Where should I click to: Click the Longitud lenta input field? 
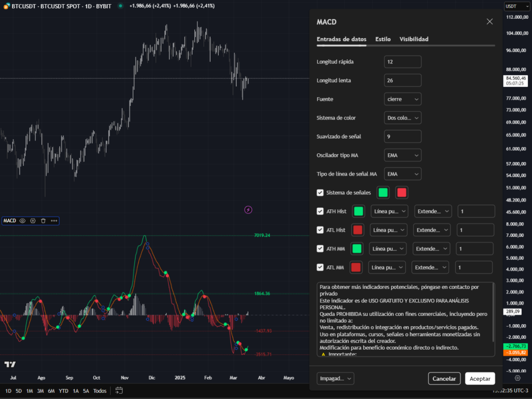(x=403, y=81)
